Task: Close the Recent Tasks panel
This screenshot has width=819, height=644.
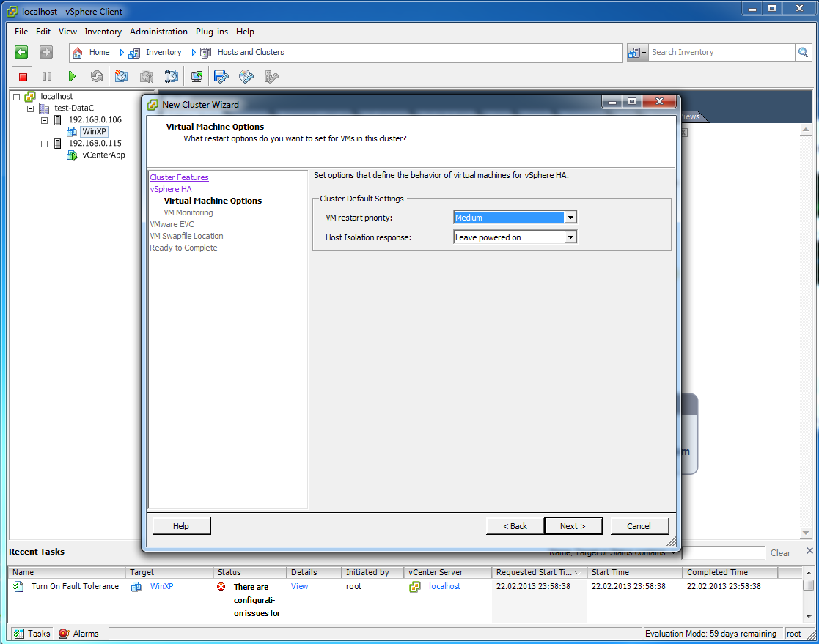Action: pos(809,550)
